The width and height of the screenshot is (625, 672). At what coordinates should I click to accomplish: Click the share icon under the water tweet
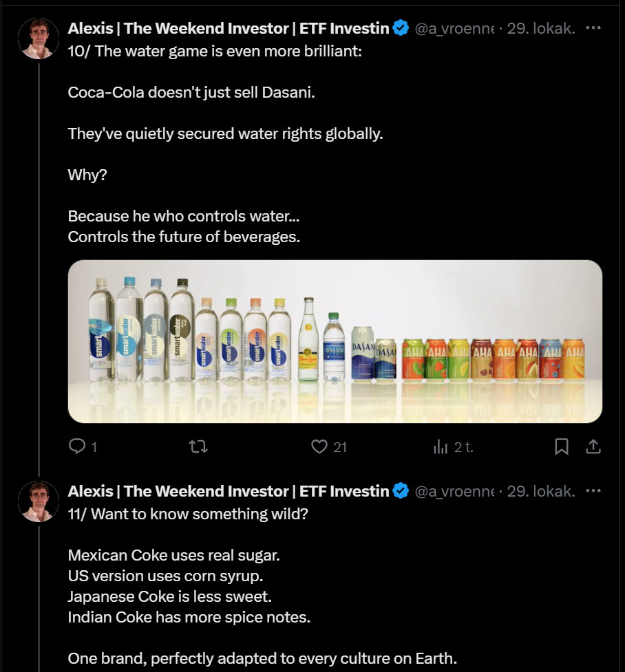593,447
